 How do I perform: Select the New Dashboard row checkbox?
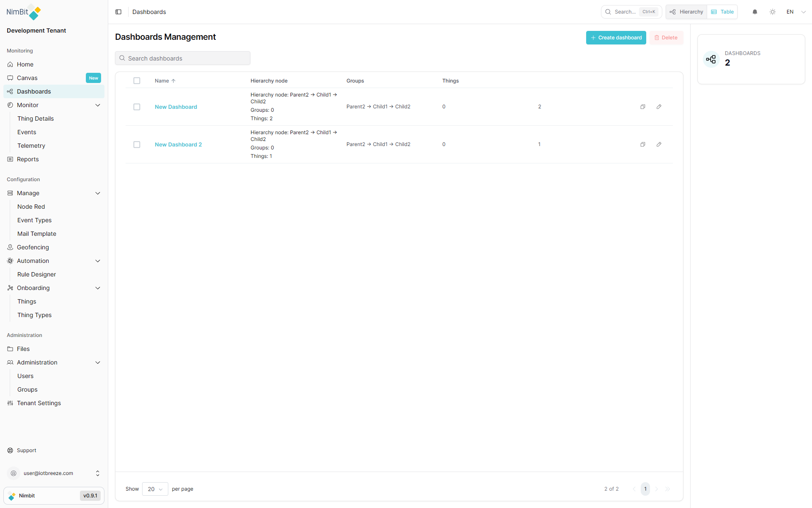pyautogui.click(x=137, y=107)
